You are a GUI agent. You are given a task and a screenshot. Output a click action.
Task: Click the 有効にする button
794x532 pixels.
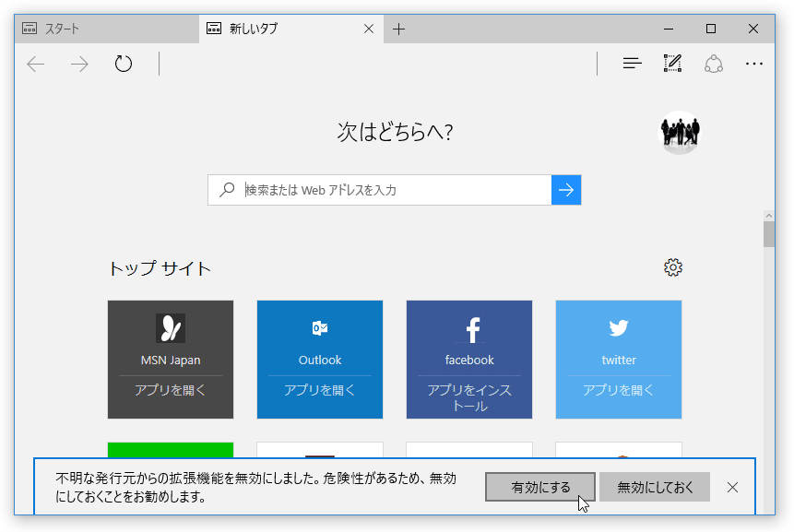[x=540, y=487]
